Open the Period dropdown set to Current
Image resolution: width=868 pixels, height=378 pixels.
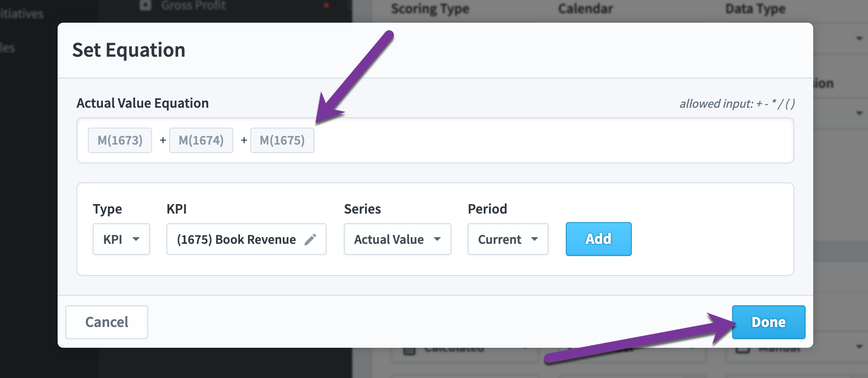(508, 239)
